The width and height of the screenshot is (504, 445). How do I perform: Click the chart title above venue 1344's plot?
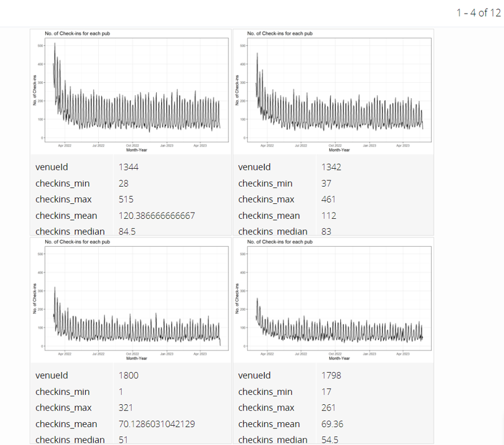[77, 33]
